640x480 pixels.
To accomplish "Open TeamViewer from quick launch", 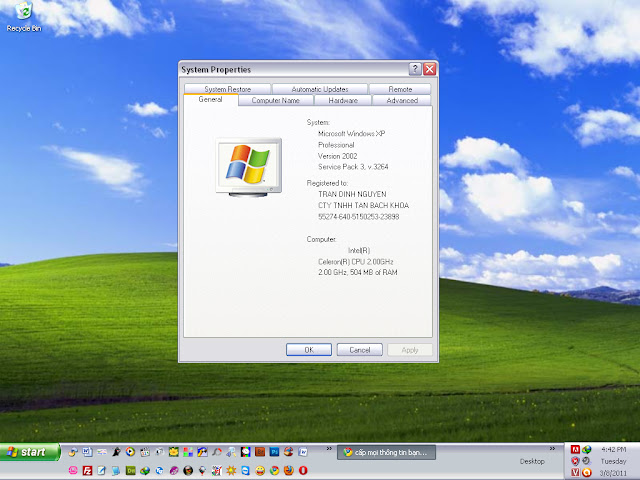I will click(x=245, y=470).
